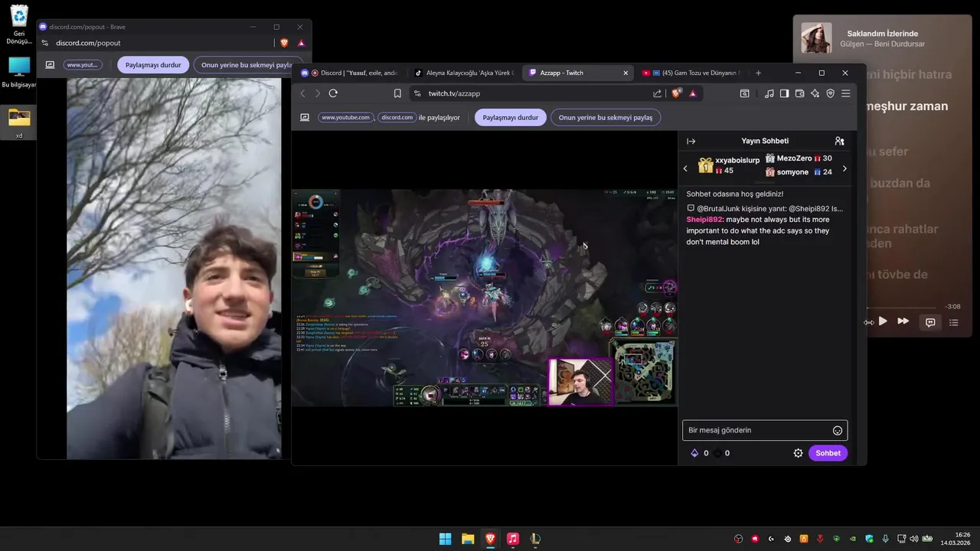Viewport: 980px width, 551px height.
Task: Show previous gift leaderboard entries
Action: pos(685,168)
